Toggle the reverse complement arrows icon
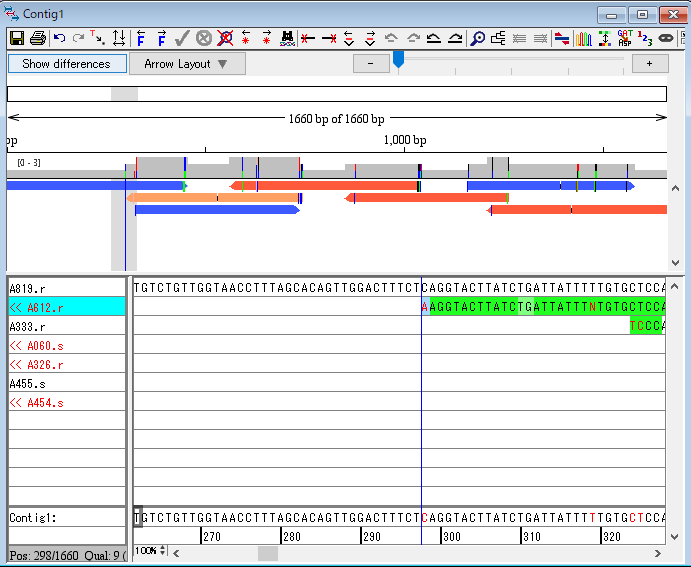Image resolution: width=691 pixels, height=567 pixels. coord(562,38)
